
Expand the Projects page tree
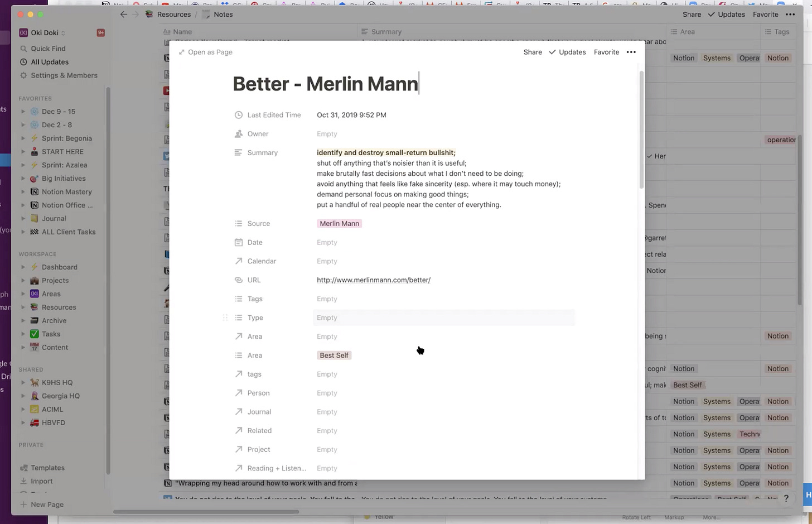coord(23,281)
